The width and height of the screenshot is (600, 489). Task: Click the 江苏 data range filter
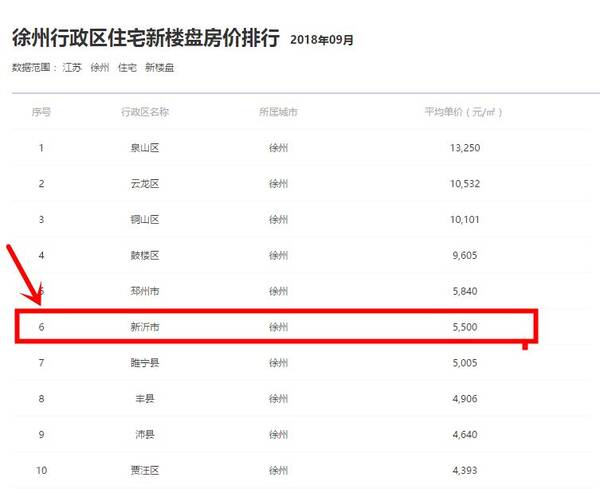71,67
